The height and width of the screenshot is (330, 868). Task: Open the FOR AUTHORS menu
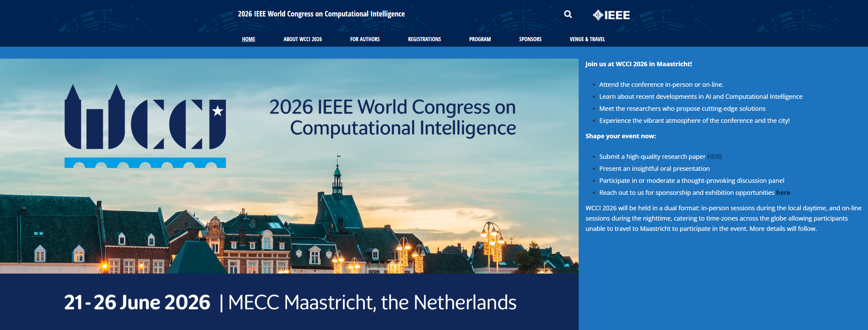[x=364, y=39]
